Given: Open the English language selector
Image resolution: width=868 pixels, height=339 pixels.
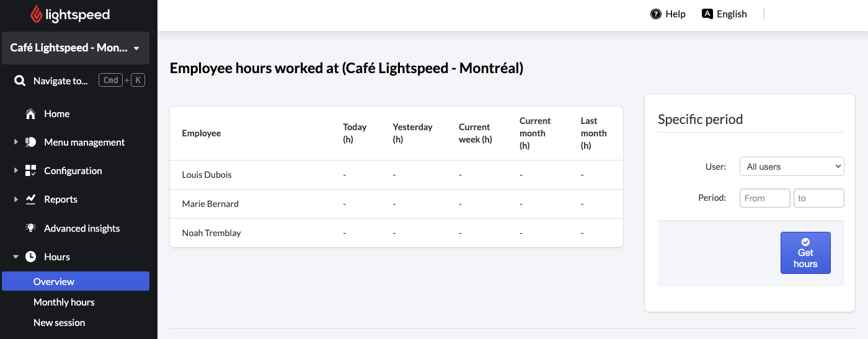Looking at the screenshot, I should tap(724, 14).
